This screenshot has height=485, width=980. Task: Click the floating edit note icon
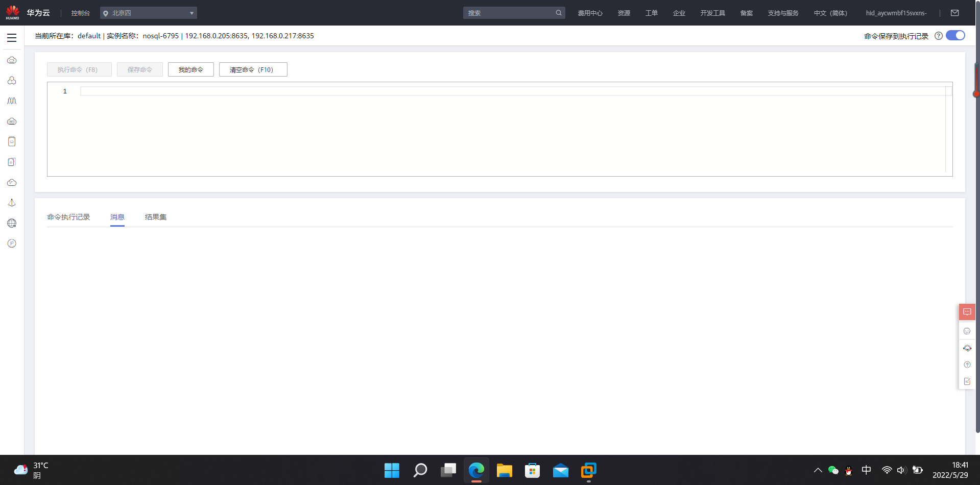pos(967,381)
